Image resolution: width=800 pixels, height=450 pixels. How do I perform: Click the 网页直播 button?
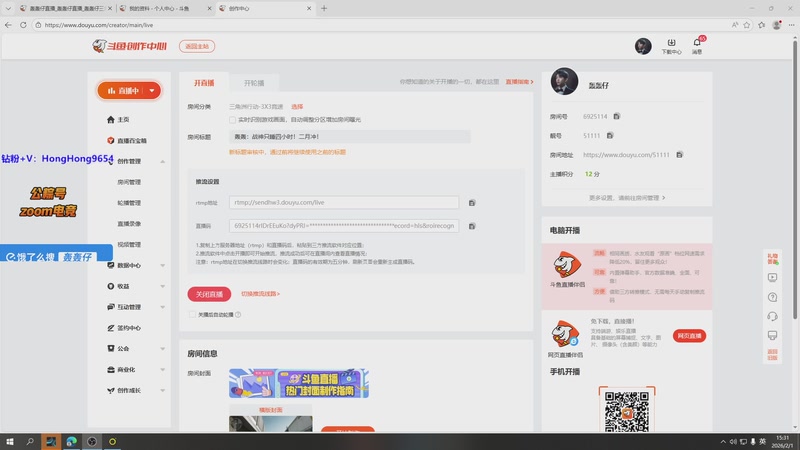pos(689,336)
